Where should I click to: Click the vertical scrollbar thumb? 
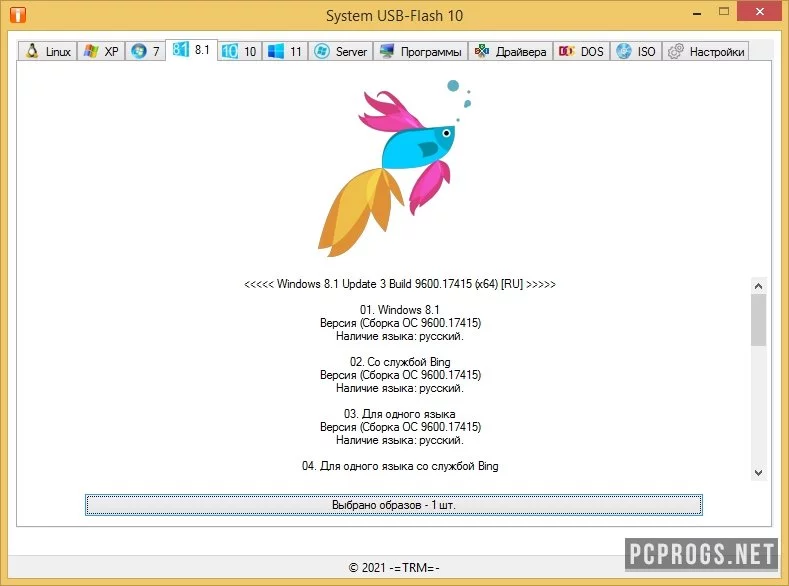click(x=759, y=320)
